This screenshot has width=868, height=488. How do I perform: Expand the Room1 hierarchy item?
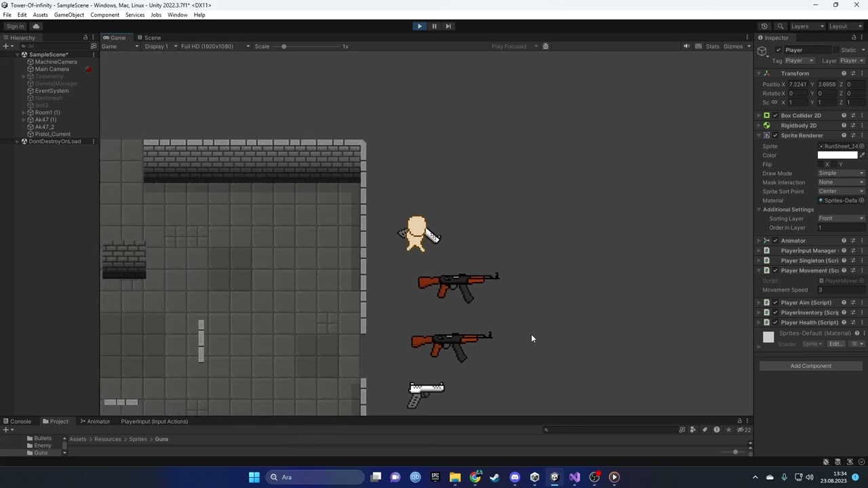pos(23,112)
